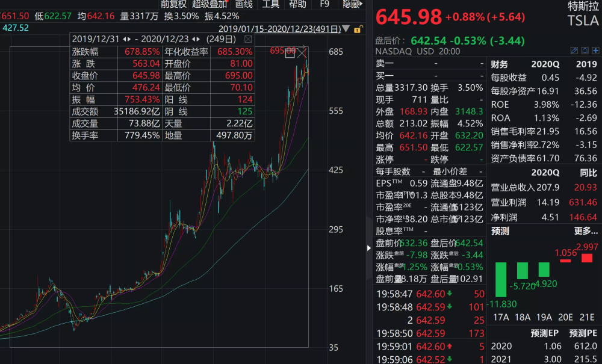This screenshot has width=602, height=364.
Task: Click the 资产负债率 61.70 row
Action: 544,158
